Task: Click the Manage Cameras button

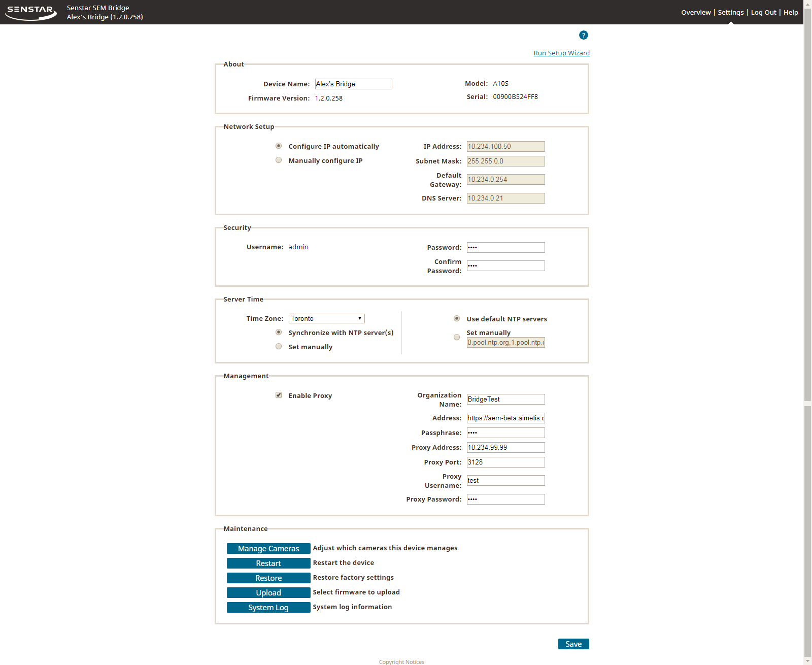Action: (268, 548)
